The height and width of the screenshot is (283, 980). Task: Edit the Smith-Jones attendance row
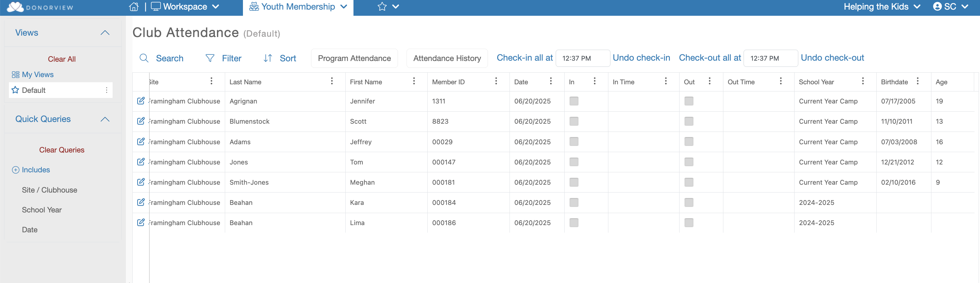click(x=141, y=182)
